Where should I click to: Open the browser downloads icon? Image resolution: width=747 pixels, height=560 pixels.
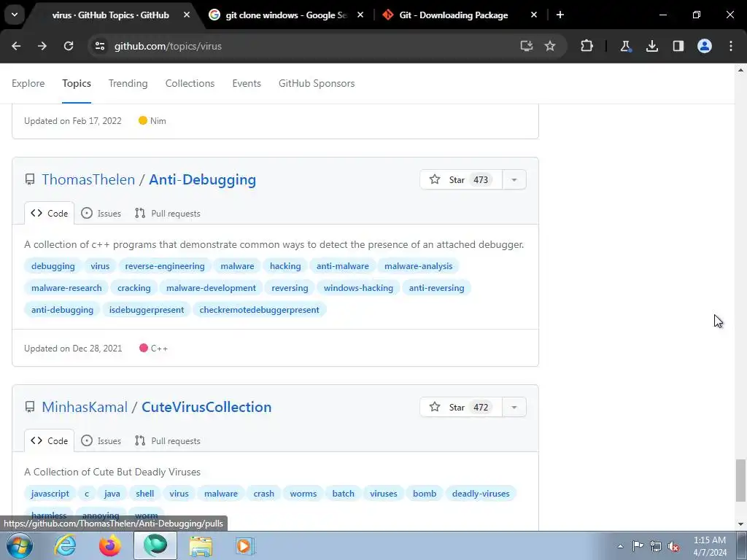pyautogui.click(x=651, y=46)
